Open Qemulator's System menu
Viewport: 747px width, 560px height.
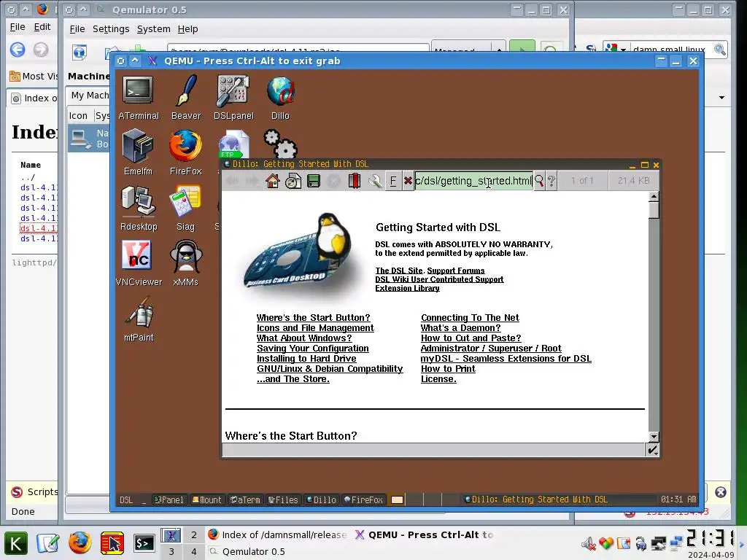click(x=153, y=29)
